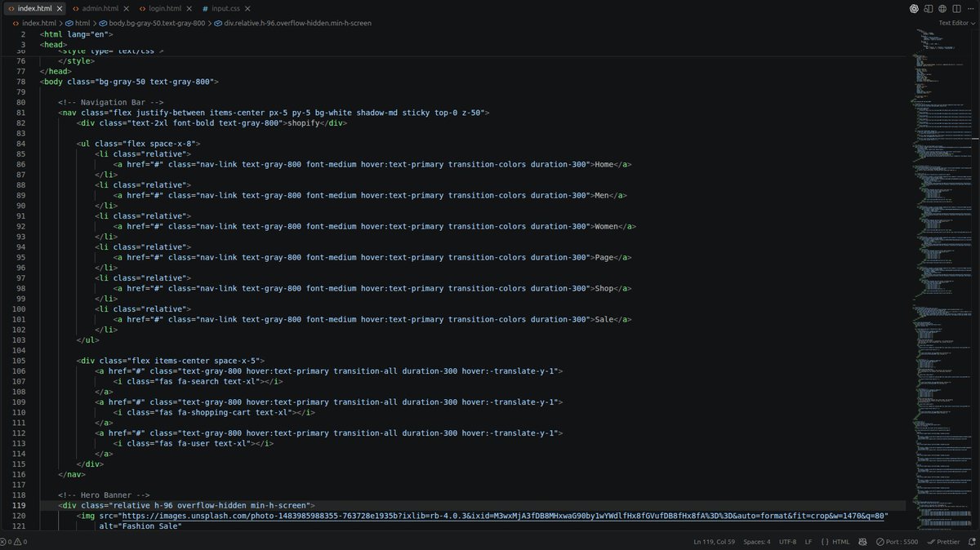Click the Hero Banner comment
This screenshot has width=980, height=550.
pos(104,495)
